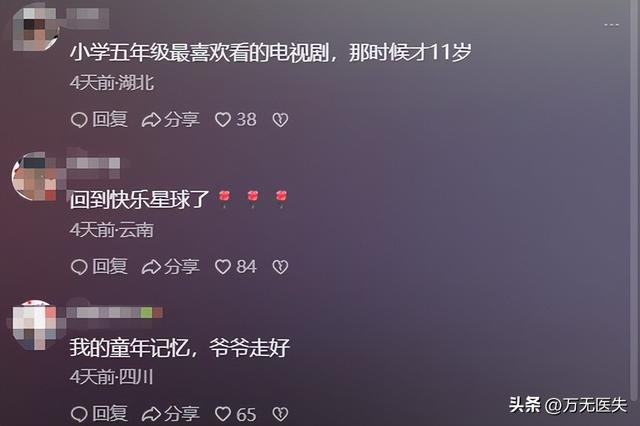Click the vertical scrollbar on right edge

coord(635,200)
